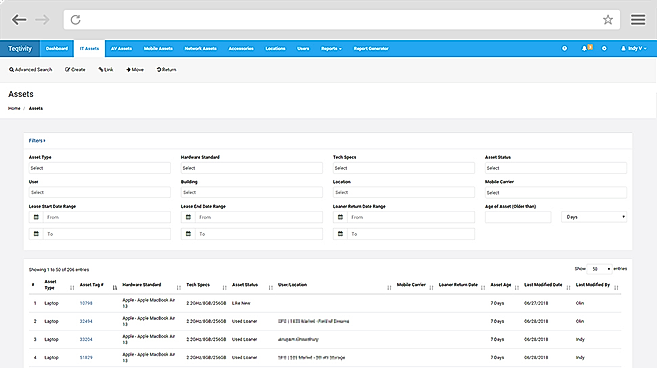Click the Return action
The width and height of the screenshot is (657, 368).
[x=166, y=70]
